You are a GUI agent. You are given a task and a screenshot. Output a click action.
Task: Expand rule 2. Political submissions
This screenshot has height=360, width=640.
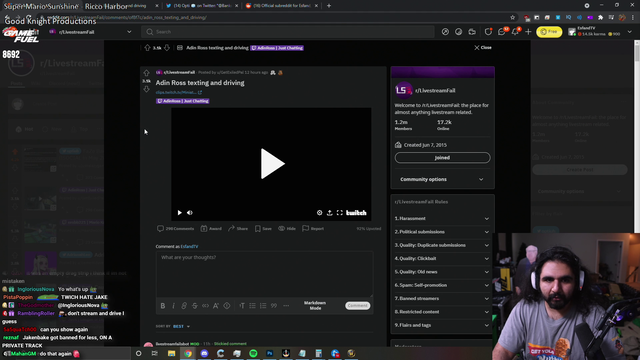click(442, 232)
